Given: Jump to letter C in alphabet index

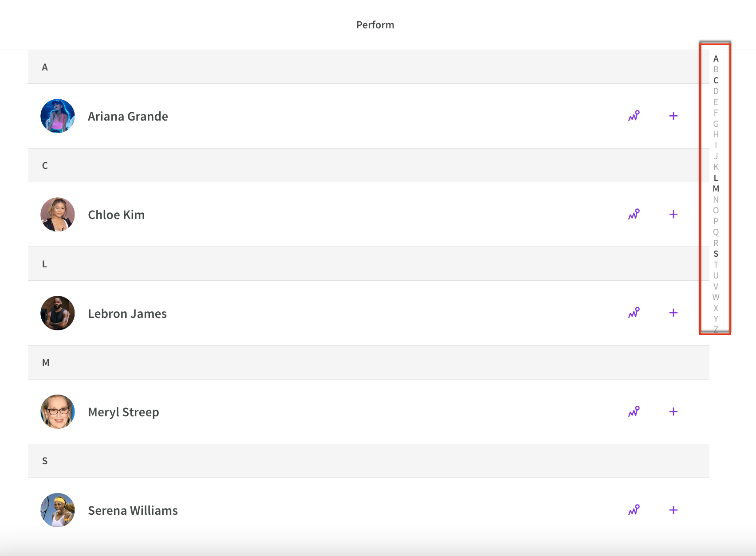Looking at the screenshot, I should tap(716, 80).
